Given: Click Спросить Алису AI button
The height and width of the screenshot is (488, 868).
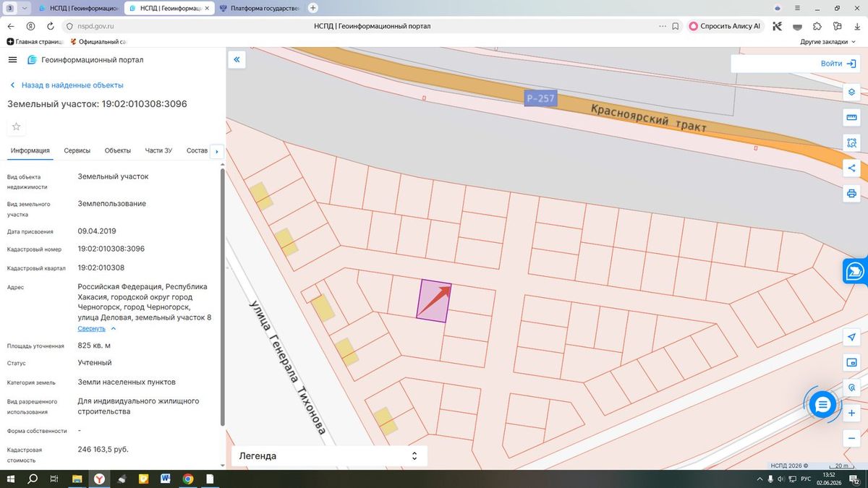Looking at the screenshot, I should (726, 26).
